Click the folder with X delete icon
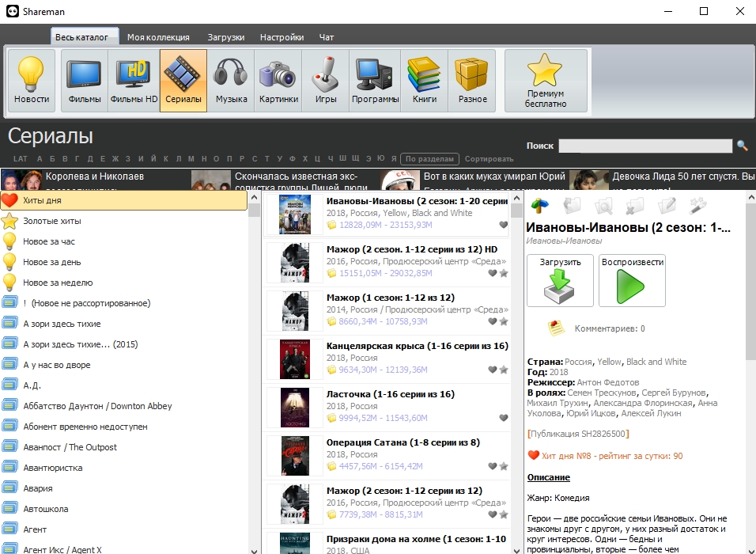Viewport: 756px width, 554px height. 634,206
